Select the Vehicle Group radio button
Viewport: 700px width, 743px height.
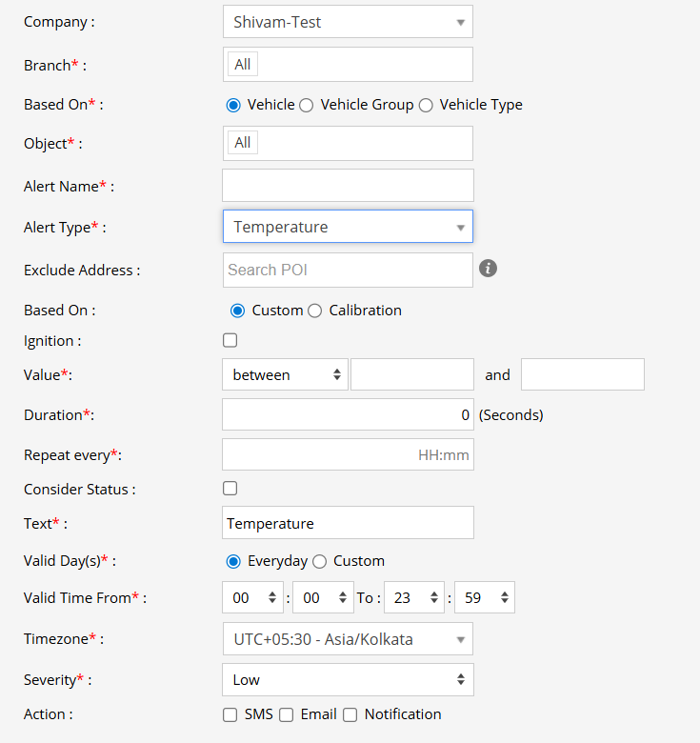pos(307,106)
